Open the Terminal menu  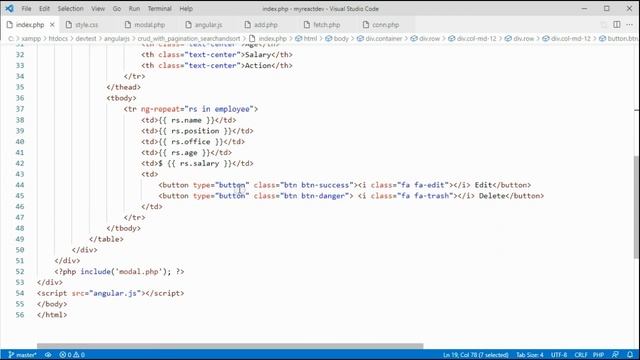tap(160, 9)
